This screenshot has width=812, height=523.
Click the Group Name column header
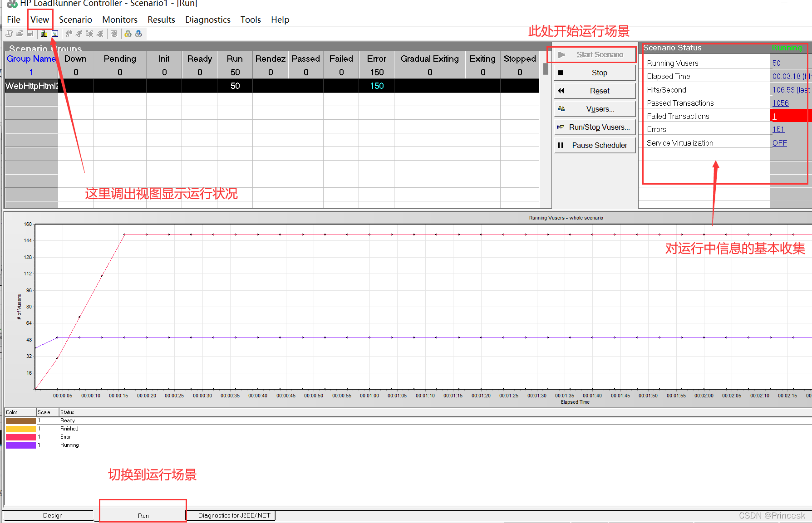(x=31, y=59)
